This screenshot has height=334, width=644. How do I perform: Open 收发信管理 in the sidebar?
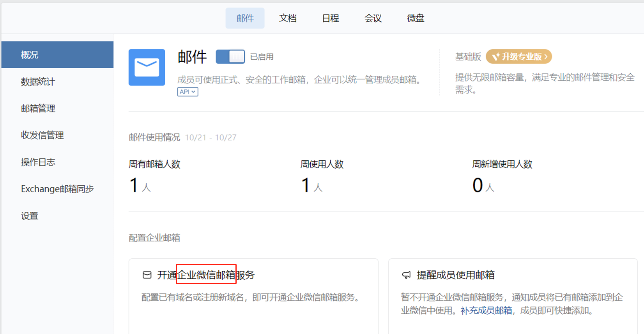tap(42, 135)
